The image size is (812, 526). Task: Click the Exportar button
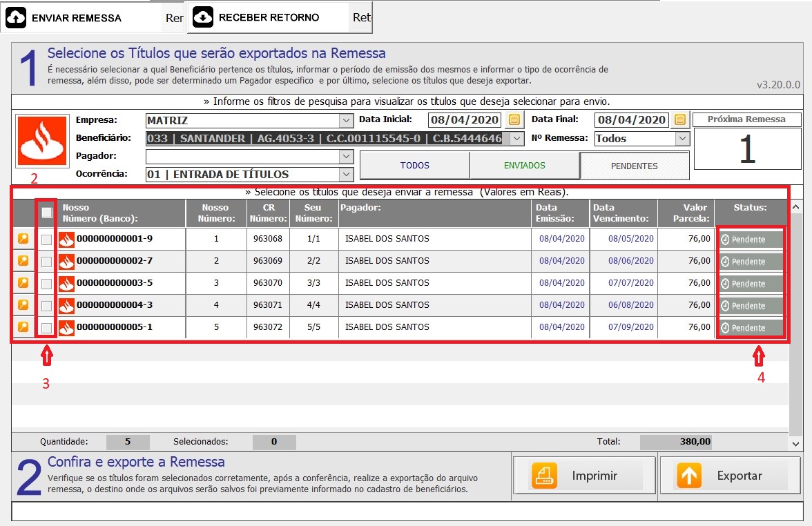click(724, 476)
